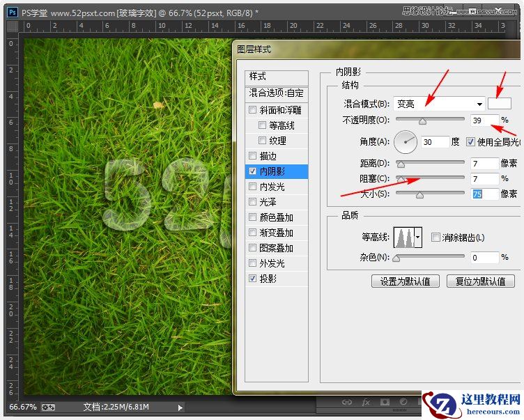Select the 颜色叠加 style entry
Viewport: 524px width, 420px height.
[277, 217]
